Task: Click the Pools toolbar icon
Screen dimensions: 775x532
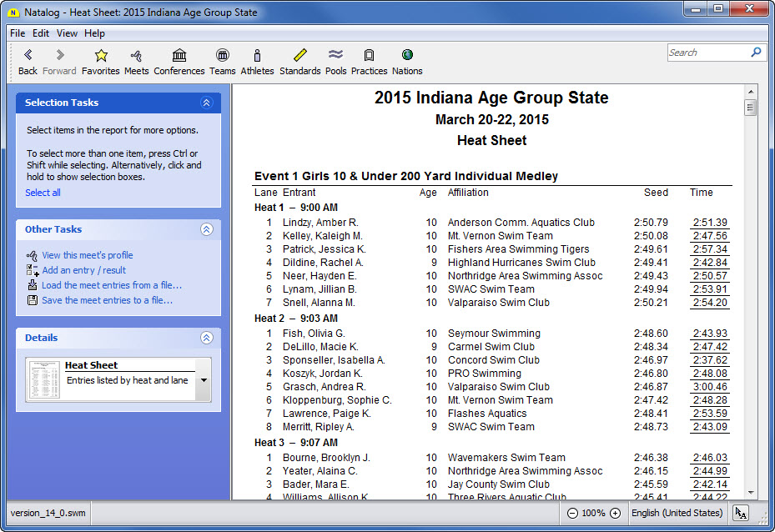Action: pos(336,56)
